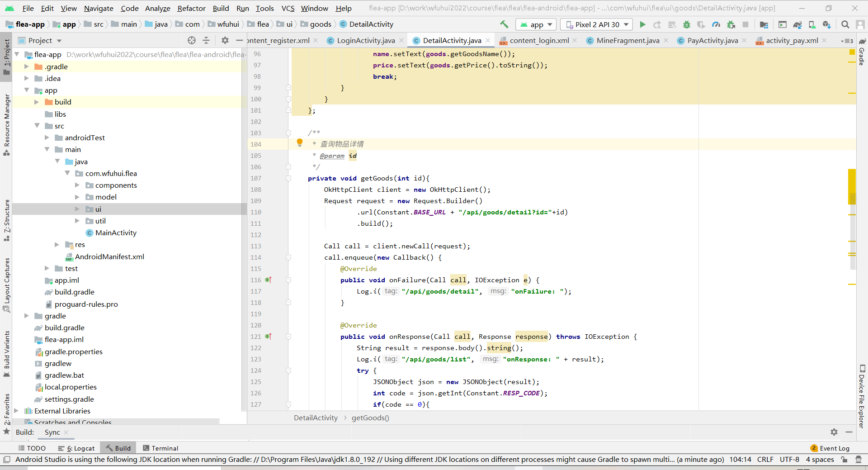Start debugging with the green bug icon
Viewport: 868px width, 470px height.
pyautogui.click(x=687, y=24)
